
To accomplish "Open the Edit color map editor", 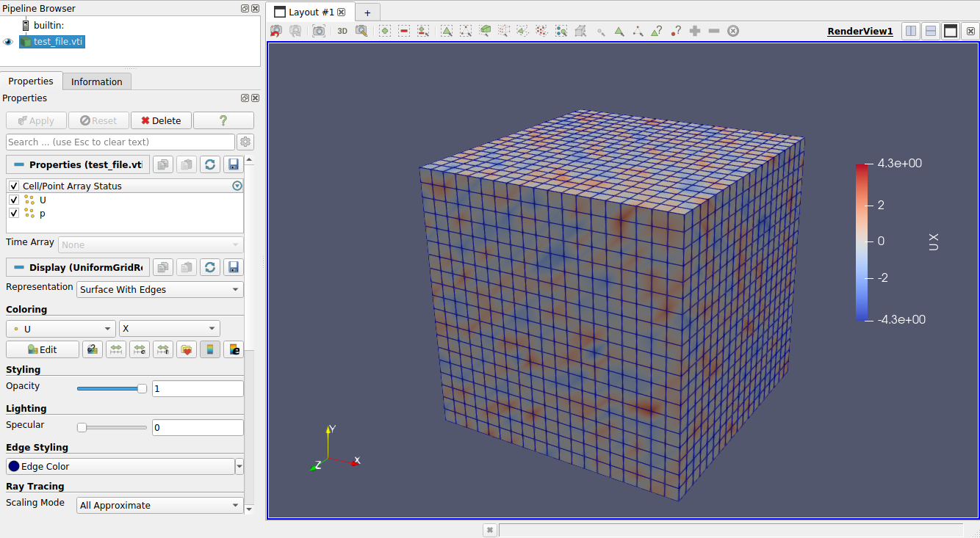I will click(x=42, y=349).
